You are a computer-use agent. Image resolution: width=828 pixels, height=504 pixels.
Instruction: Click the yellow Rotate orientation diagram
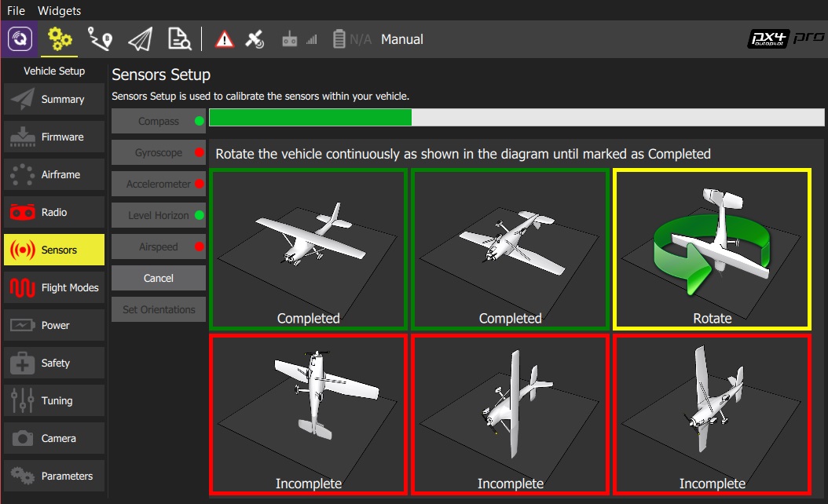pos(711,248)
